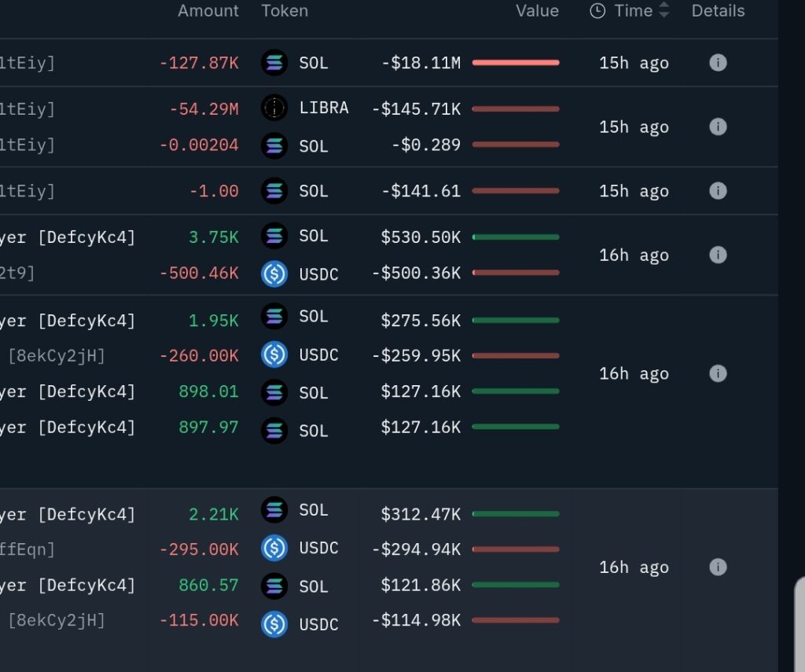805x672 pixels.
Task: Click info icon for the LIBRA transaction
Action: pyautogui.click(x=718, y=127)
